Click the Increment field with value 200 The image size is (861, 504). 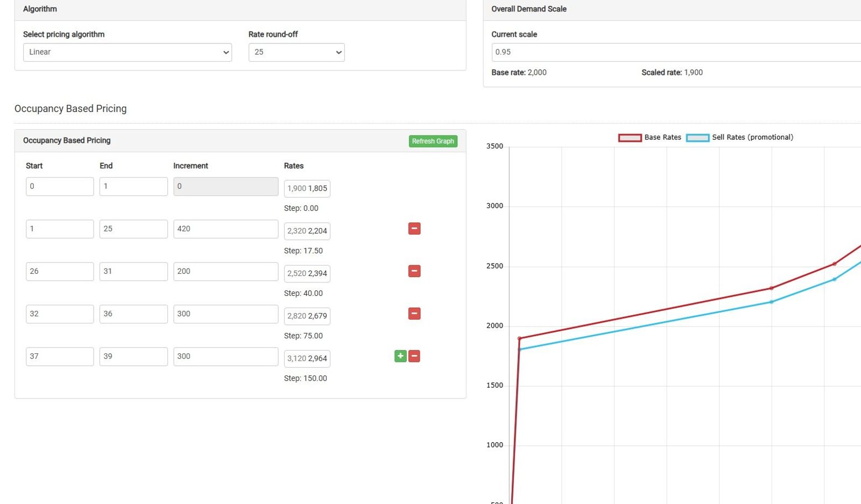click(x=226, y=271)
